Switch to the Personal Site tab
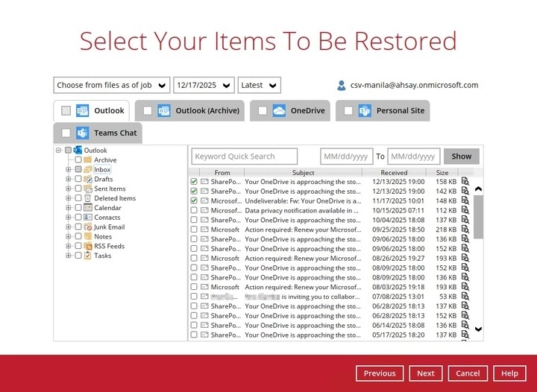 [400, 111]
